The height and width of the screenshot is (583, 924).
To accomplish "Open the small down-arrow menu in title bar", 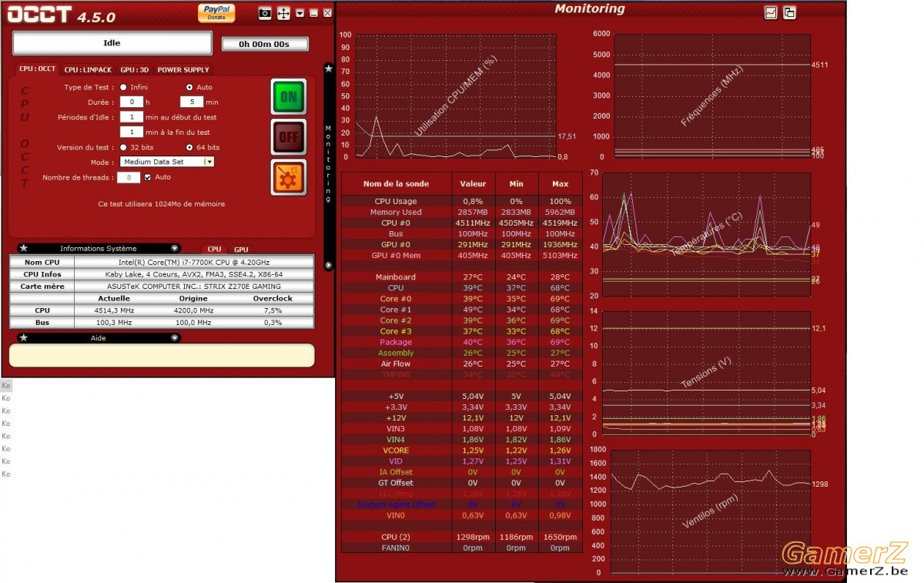I will point(300,12).
